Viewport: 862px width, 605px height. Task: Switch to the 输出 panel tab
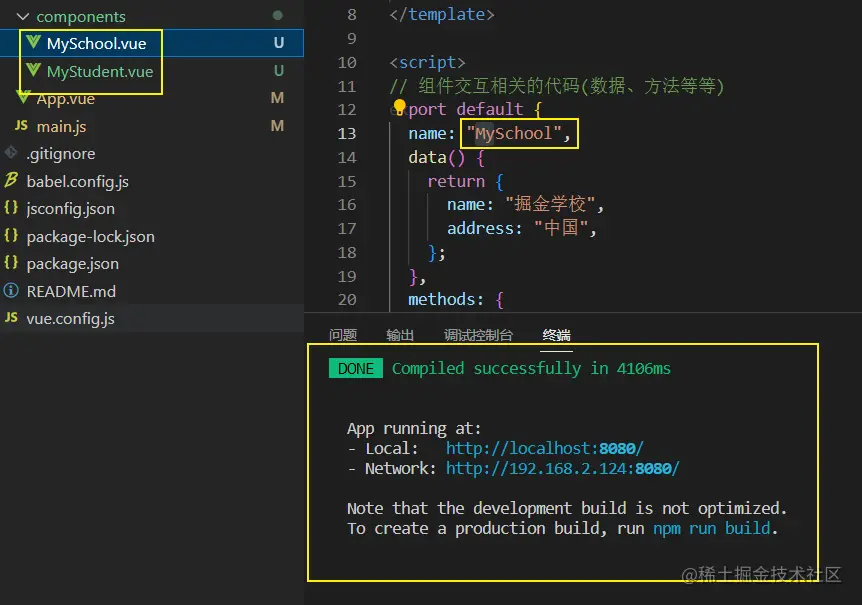[x=400, y=335]
